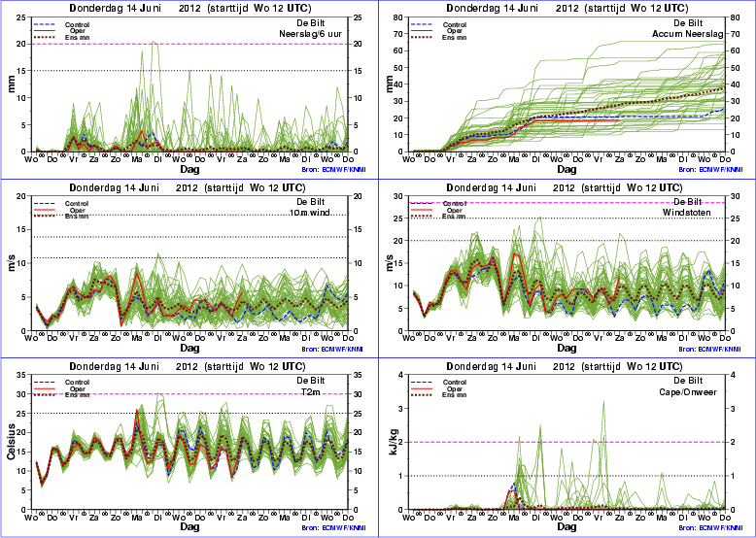Click 'Bron: ECMWF/KNMI' under T2m chart
This screenshot has width=756, height=538.
tap(332, 528)
